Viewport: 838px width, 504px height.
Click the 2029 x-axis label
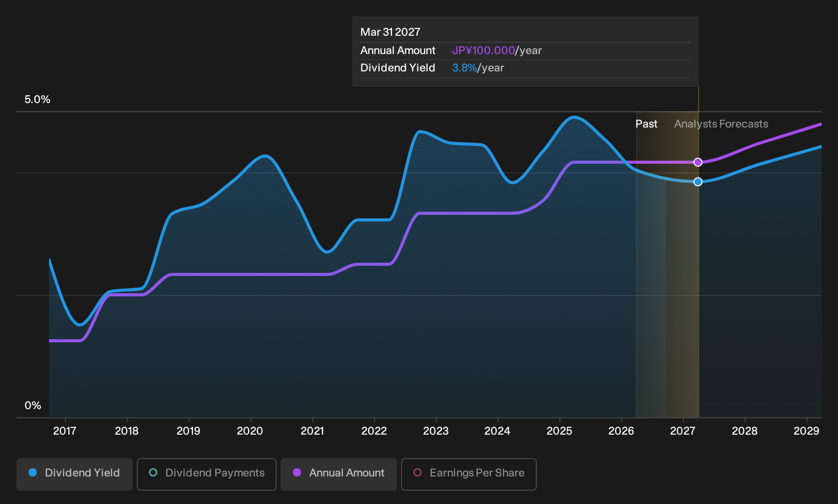pos(806,431)
